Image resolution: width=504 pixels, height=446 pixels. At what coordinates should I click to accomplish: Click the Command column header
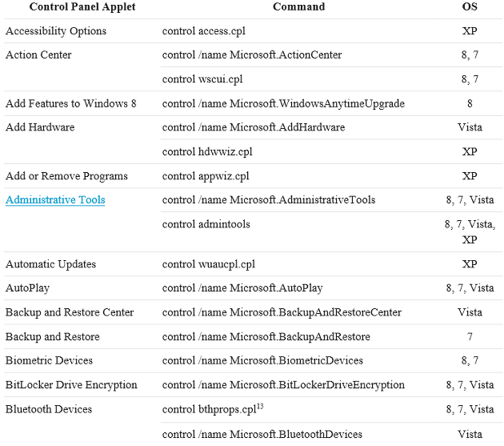tap(299, 6)
